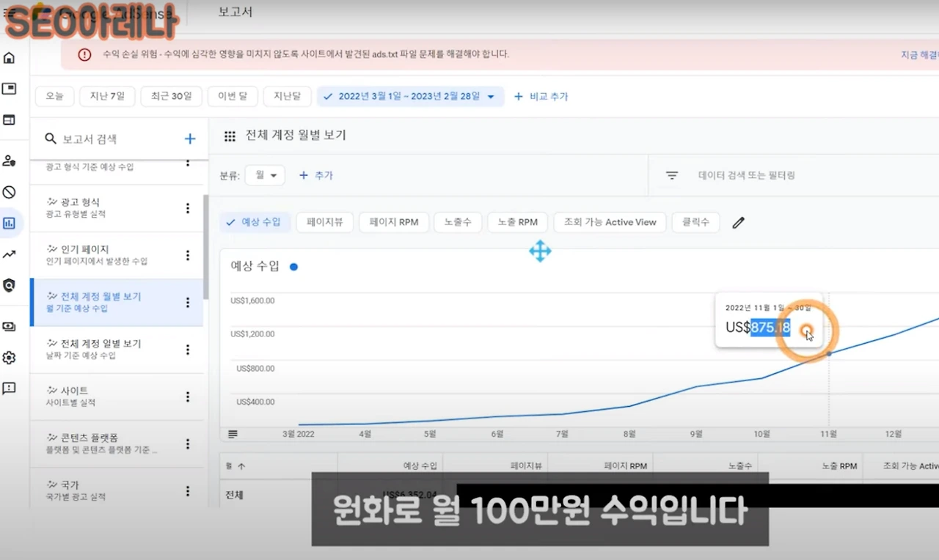939x560 pixels.
Task: Open the Account settings gear icon
Action: 10,358
